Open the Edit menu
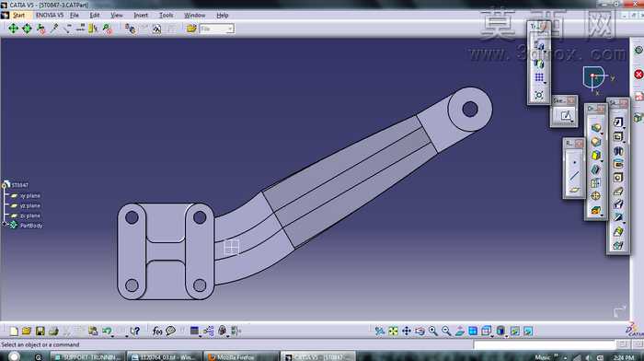644x361 pixels. pyautogui.click(x=95, y=16)
